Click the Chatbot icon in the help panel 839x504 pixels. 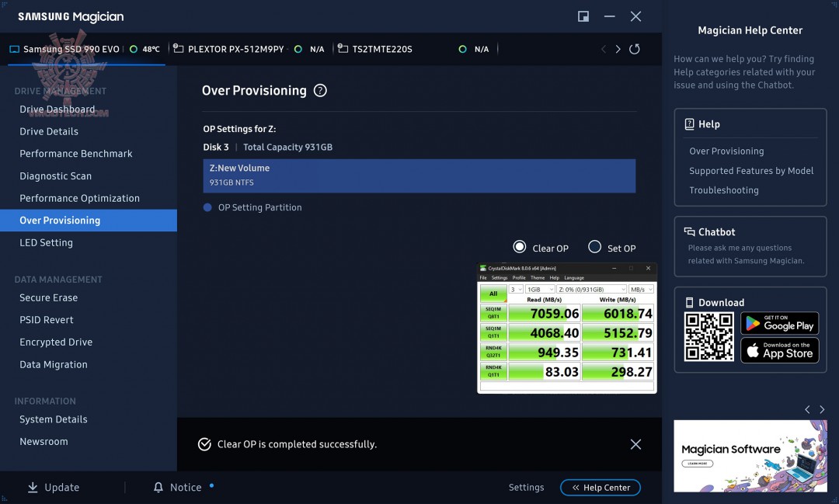(688, 231)
